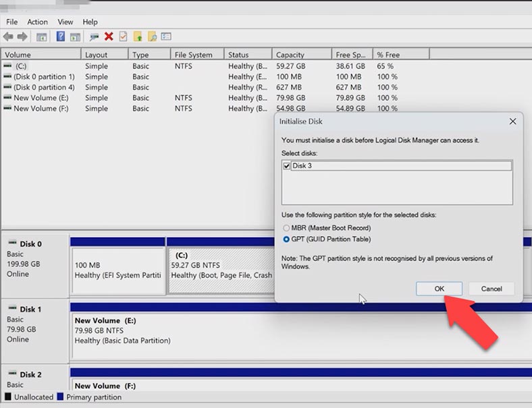Toggle the Disk 3 checkbox
The image size is (532, 408).
coord(287,166)
